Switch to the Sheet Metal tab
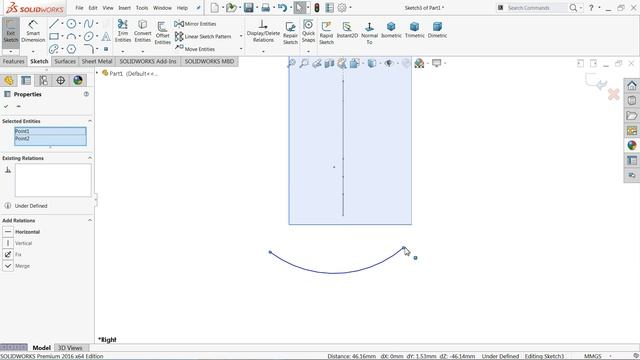This screenshot has height=360, width=640. click(97, 61)
